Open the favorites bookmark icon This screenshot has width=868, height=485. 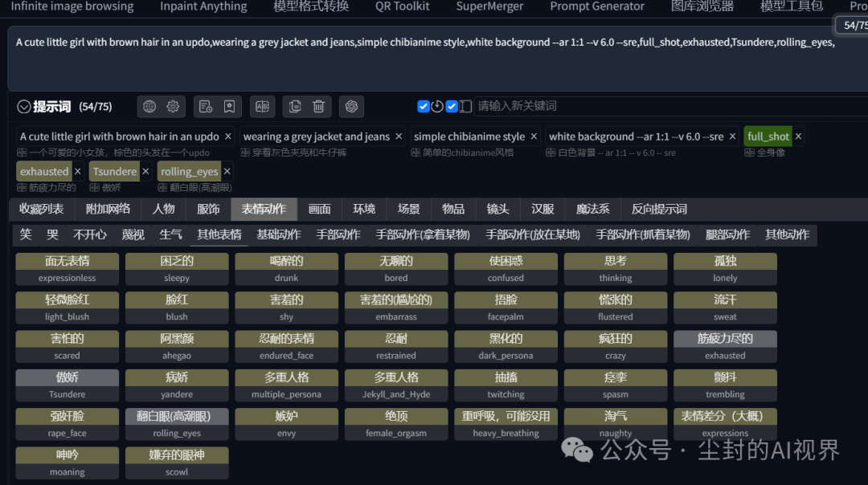(x=229, y=106)
